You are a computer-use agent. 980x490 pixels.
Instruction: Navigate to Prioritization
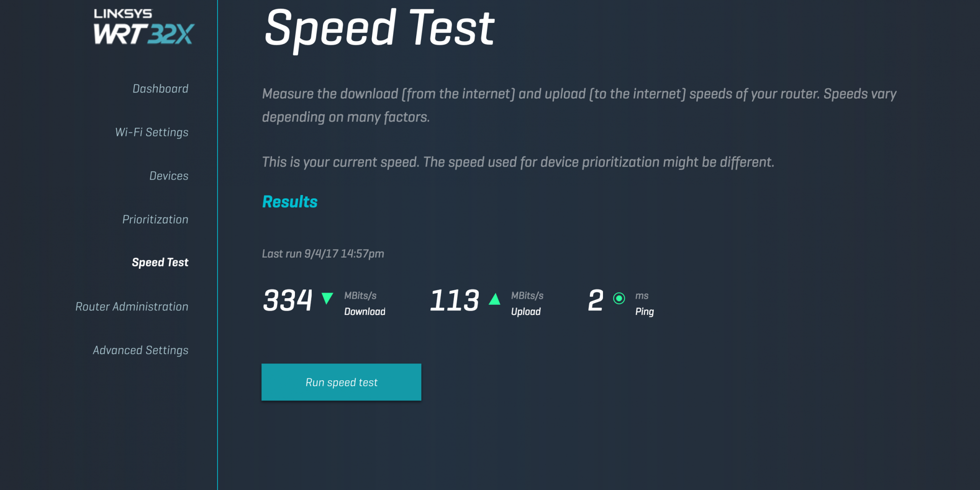tap(155, 219)
